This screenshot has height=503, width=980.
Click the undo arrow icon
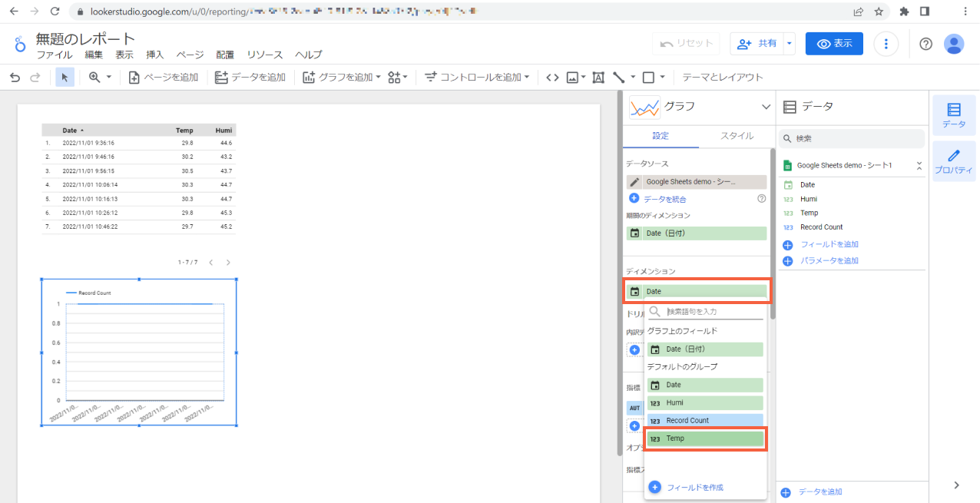tap(15, 77)
